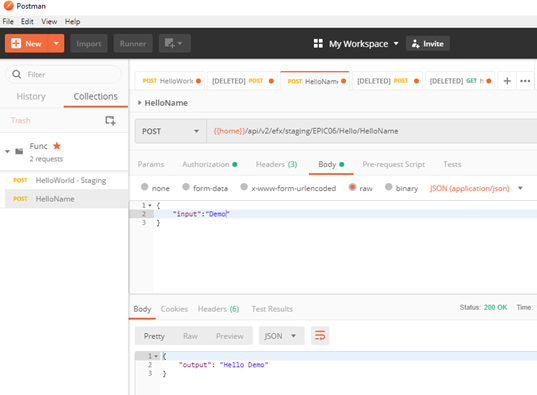The image size is (537, 395).
Task: Open the response Cookies tab
Action: pyautogui.click(x=174, y=309)
